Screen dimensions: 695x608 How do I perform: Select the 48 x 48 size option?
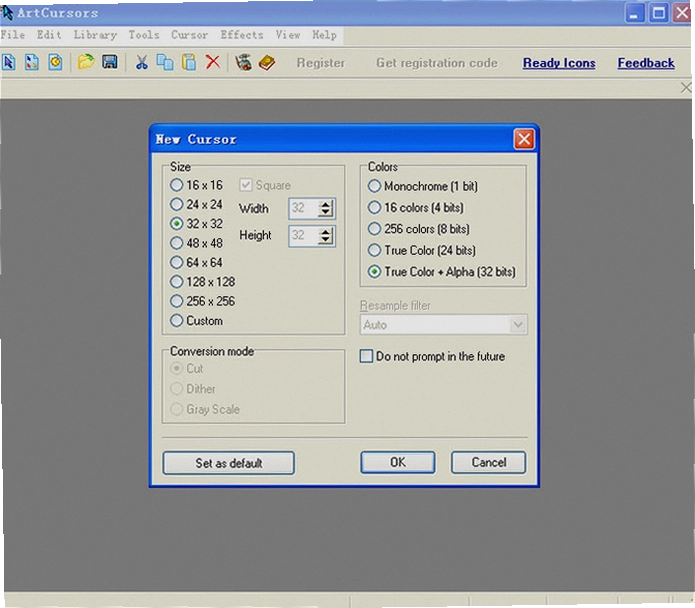click(196, 243)
